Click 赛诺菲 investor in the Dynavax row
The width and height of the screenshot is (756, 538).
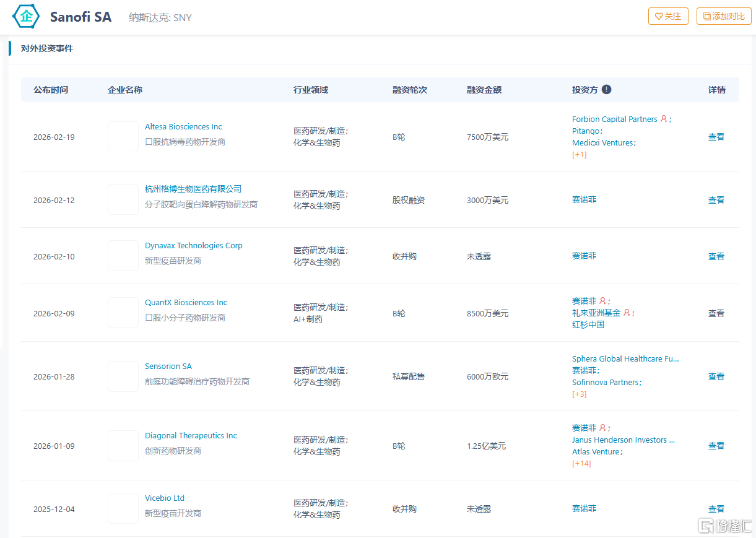click(x=584, y=256)
